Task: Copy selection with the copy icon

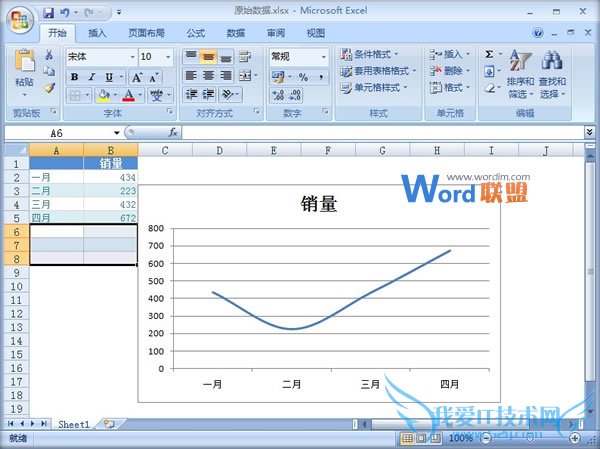Action: point(49,71)
